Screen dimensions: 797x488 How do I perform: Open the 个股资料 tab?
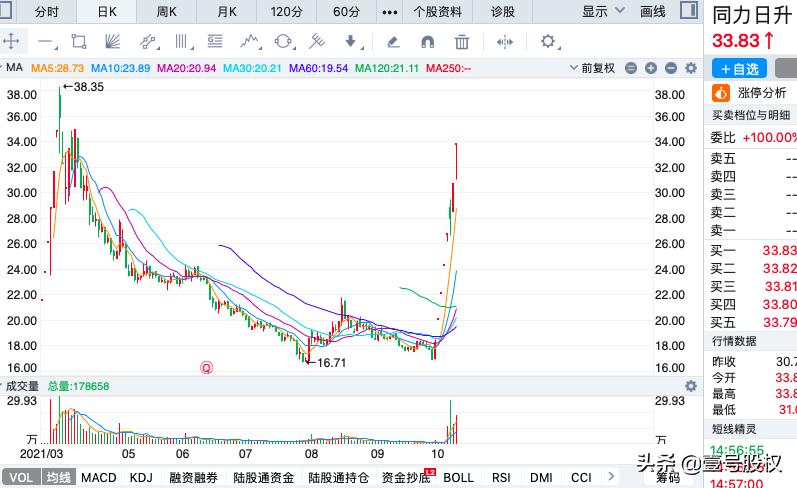(x=438, y=12)
